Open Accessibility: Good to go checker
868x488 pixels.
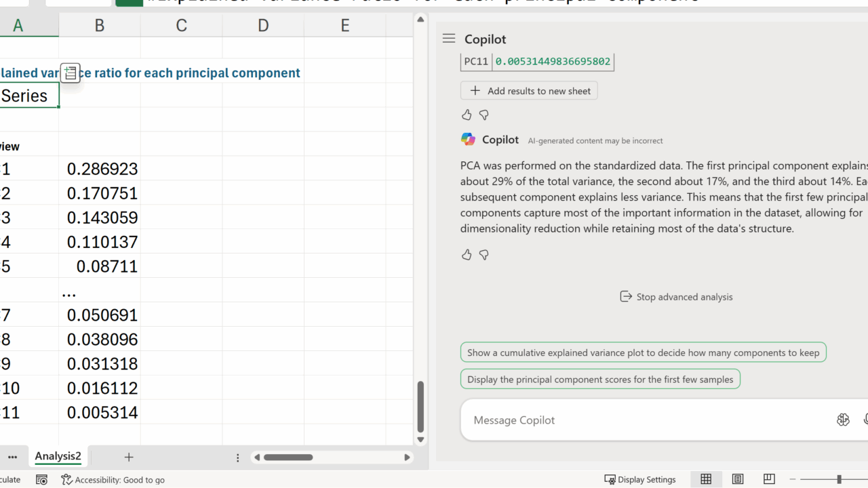pos(113,479)
